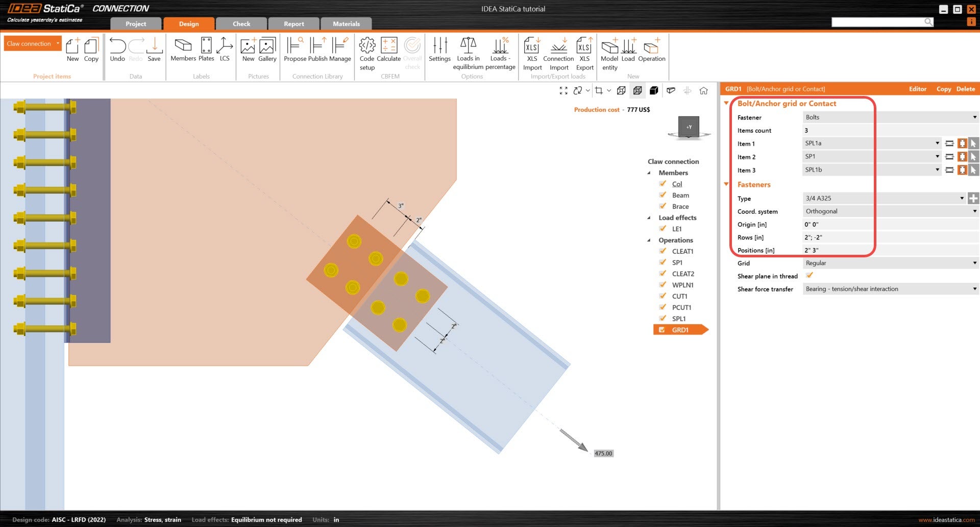Open the bolt Type dropdown for 3/4 A325

pyautogui.click(x=962, y=198)
